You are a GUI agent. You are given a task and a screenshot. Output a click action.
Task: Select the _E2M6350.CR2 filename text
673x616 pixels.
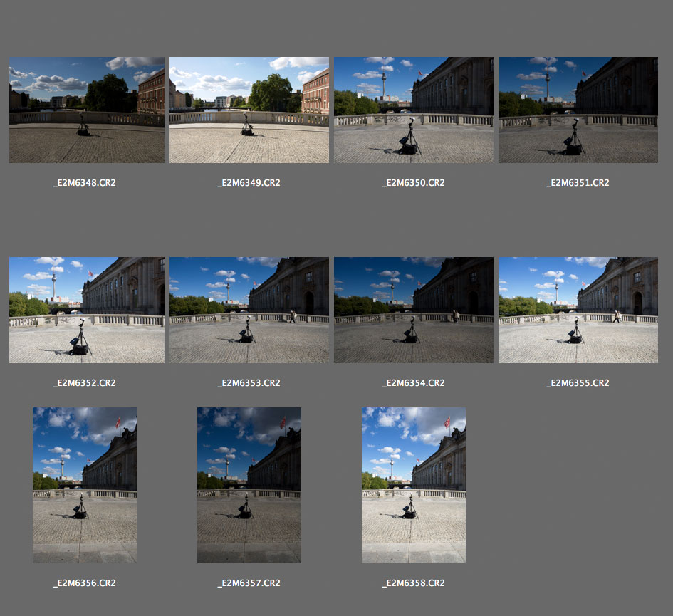click(x=414, y=183)
